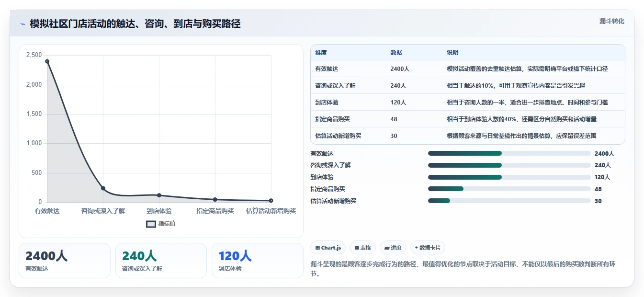Screen dimensions: 644x297
Task: Click the Chart.js chip
Action: coord(328,248)
